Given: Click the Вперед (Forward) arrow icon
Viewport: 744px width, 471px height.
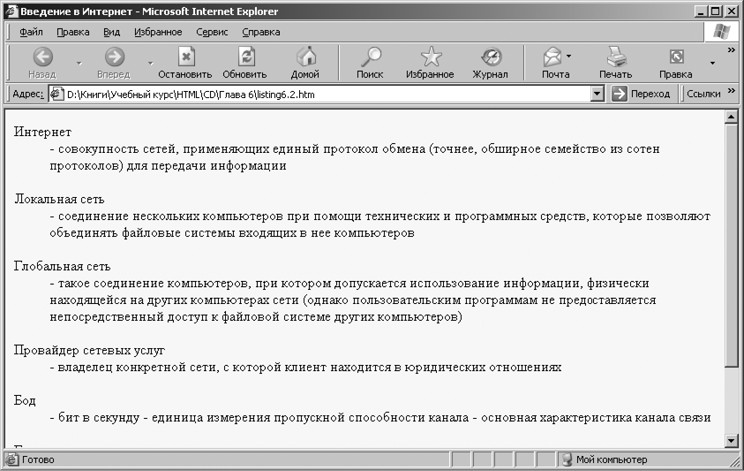Looking at the screenshot, I should point(113,58).
